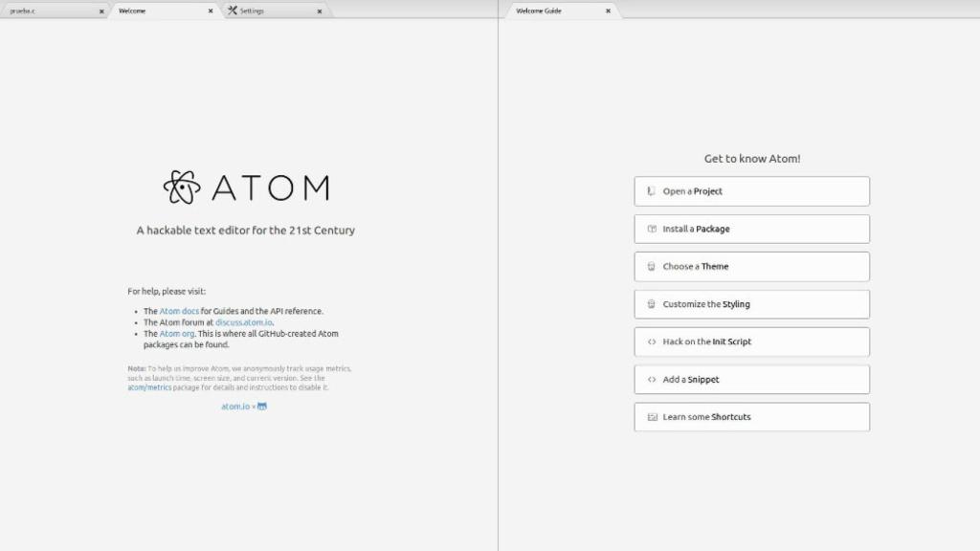Click the keyboard icon beside Learn some Shortcuts
This screenshot has width=980, height=551.
tap(650, 417)
